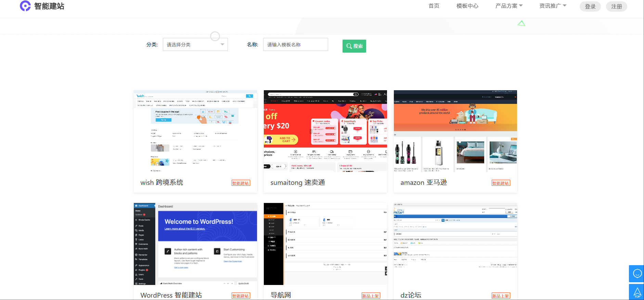Open the WordPress dashboard template thumbnail
This screenshot has height=300, width=644.
(x=195, y=244)
